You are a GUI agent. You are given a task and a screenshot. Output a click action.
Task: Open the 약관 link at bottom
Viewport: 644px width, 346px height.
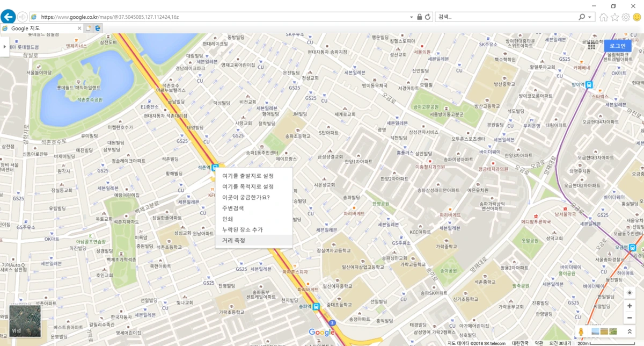click(x=539, y=343)
